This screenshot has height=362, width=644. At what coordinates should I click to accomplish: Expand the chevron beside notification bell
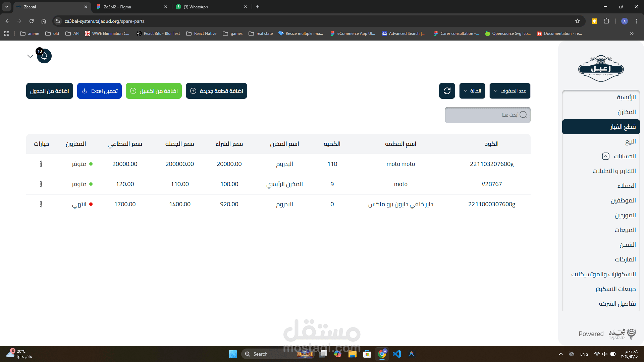click(x=30, y=56)
